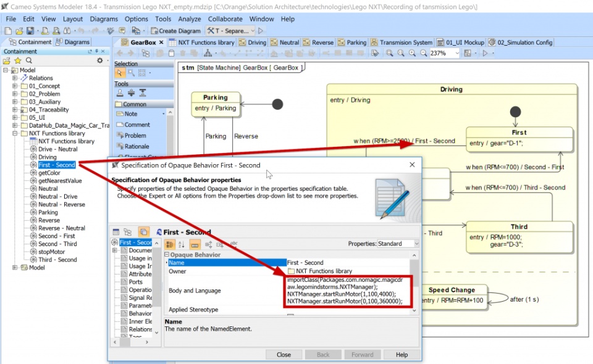The width and height of the screenshot is (593, 364).
Task: Click the hierarchy layout icon in diagram toolbar
Action: 208,53
